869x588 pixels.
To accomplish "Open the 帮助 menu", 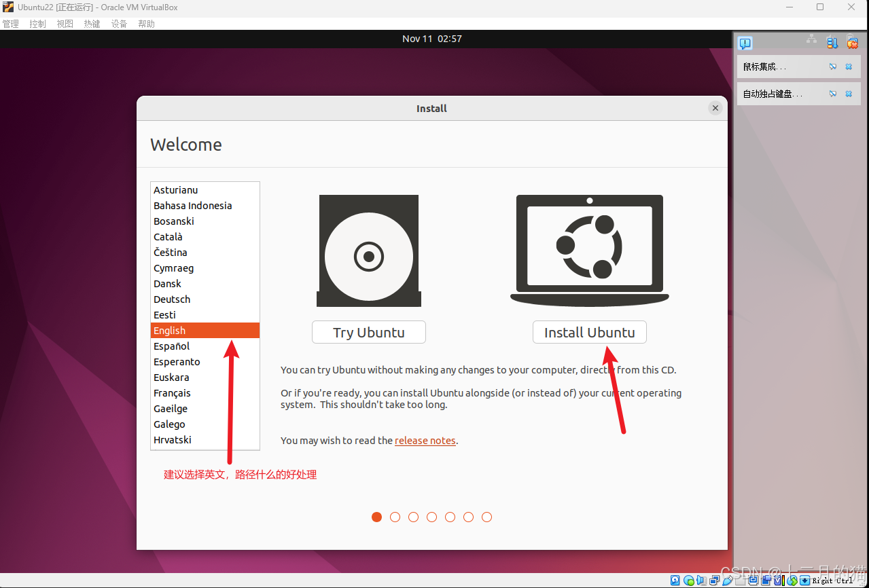I will [x=146, y=24].
